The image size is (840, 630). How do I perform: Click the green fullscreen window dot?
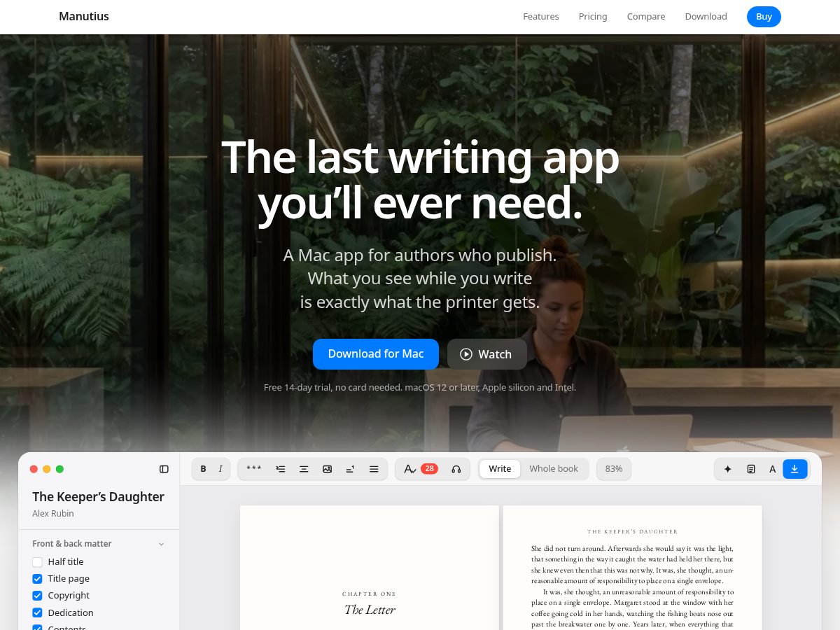(x=59, y=469)
